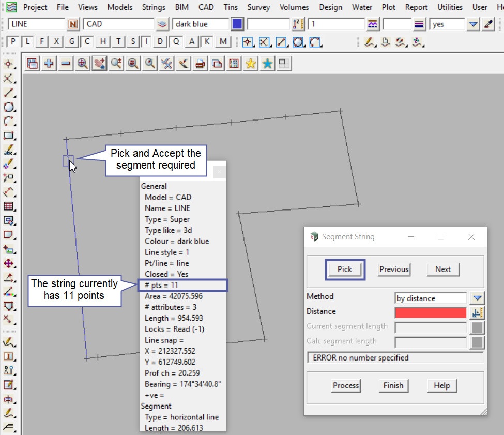Click the red minus zoom-out icon
The height and width of the screenshot is (435, 504).
66,64
